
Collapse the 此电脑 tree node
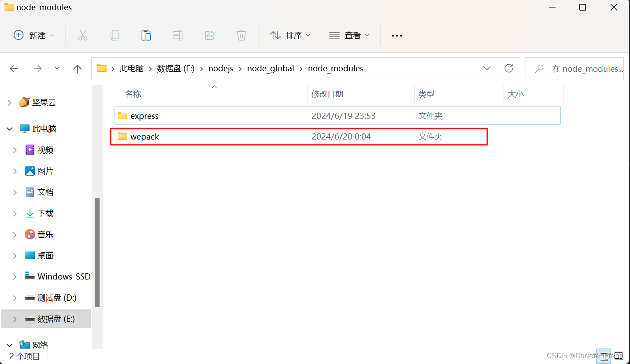click(x=10, y=129)
